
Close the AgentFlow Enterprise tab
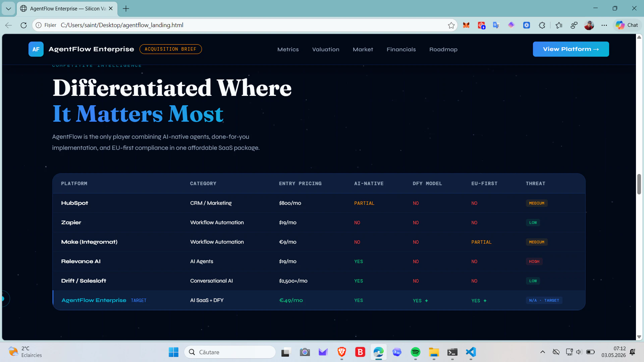[111, 9]
